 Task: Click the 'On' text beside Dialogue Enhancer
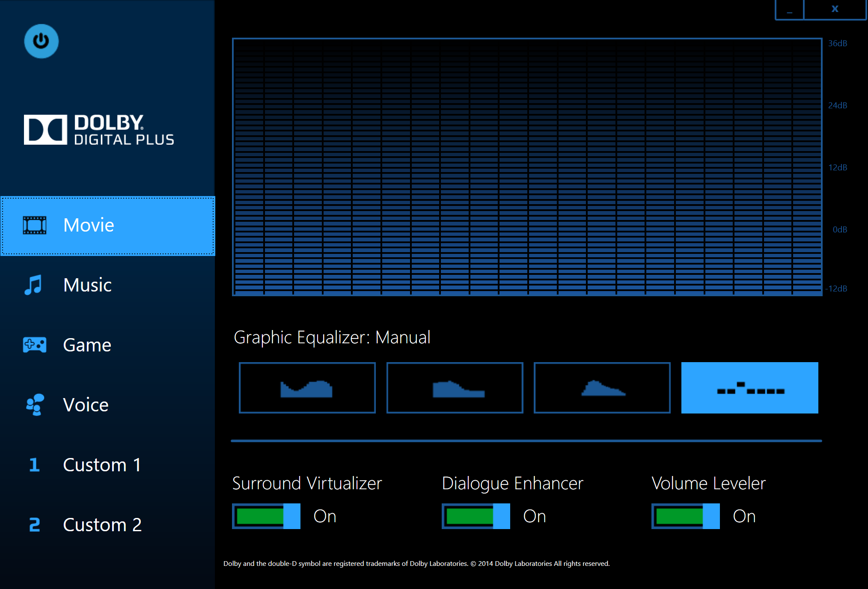535,516
